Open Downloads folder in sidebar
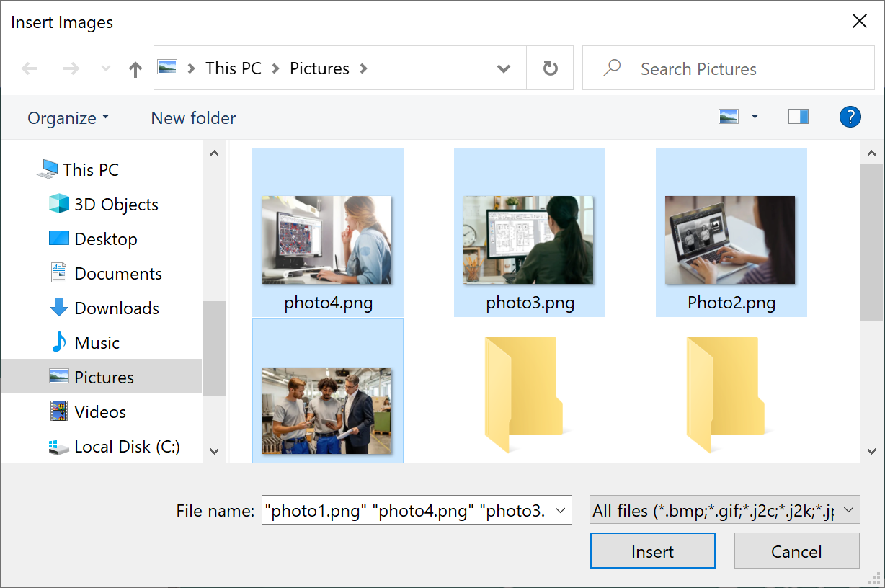The image size is (885, 588). 116,308
